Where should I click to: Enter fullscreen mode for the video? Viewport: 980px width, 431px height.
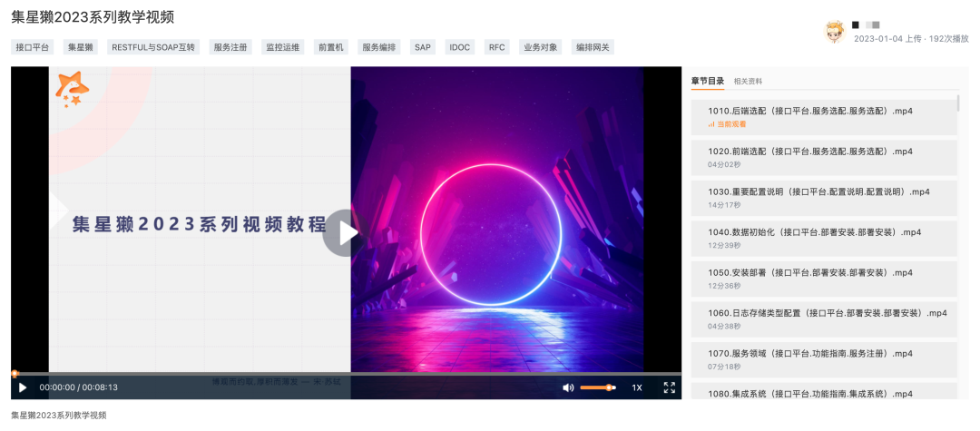[670, 387]
